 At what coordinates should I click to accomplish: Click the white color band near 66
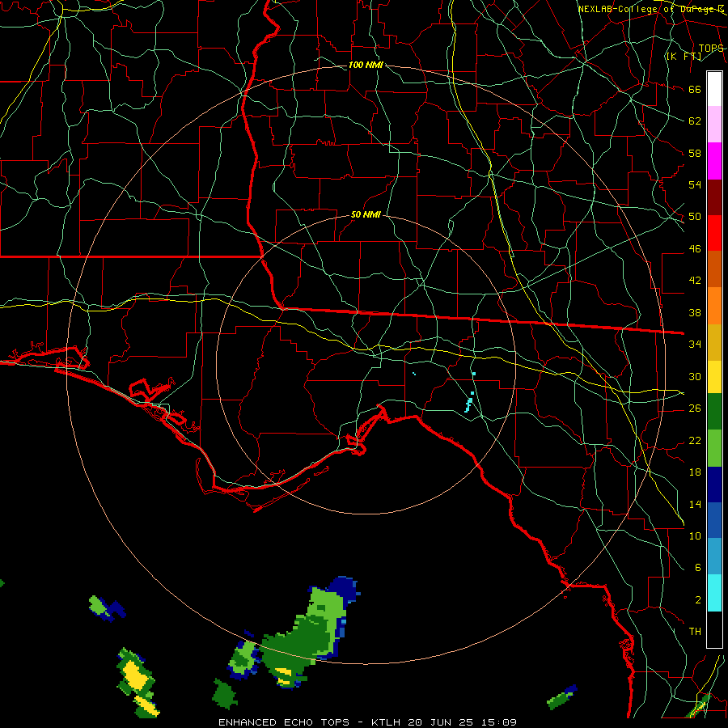pyautogui.click(x=714, y=89)
